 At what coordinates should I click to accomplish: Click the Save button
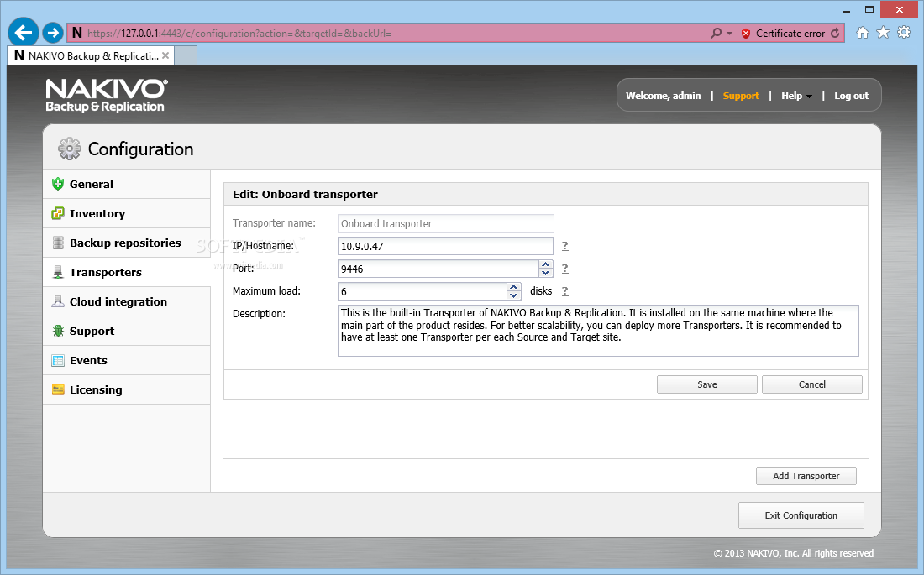[707, 384]
